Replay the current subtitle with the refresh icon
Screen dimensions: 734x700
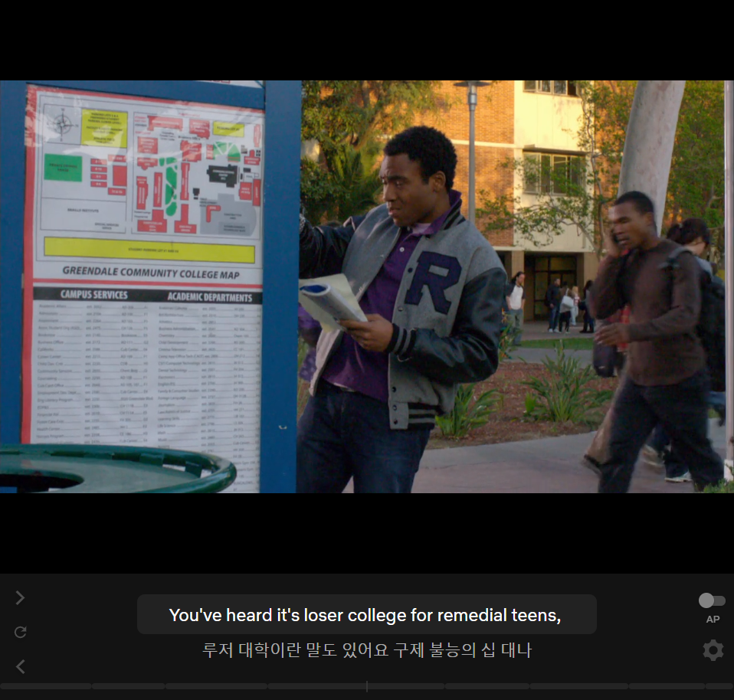pos(20,632)
